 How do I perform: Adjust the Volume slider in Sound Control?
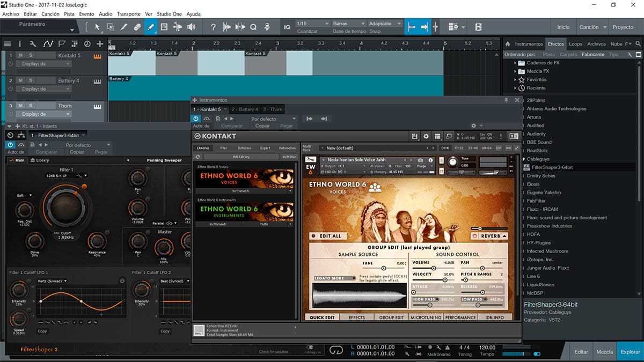[434, 269]
